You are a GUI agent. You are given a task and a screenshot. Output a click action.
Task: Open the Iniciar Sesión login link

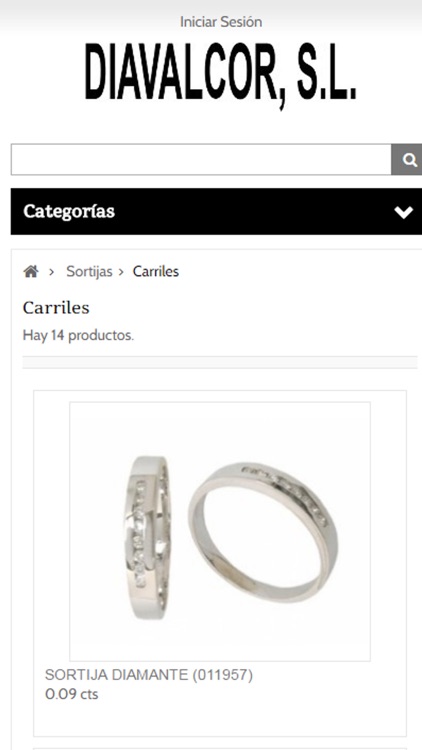click(x=221, y=22)
